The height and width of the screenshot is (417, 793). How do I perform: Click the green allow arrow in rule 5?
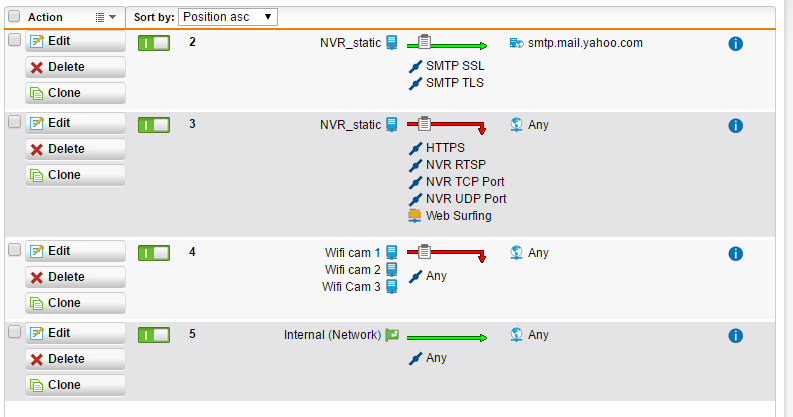pos(447,338)
